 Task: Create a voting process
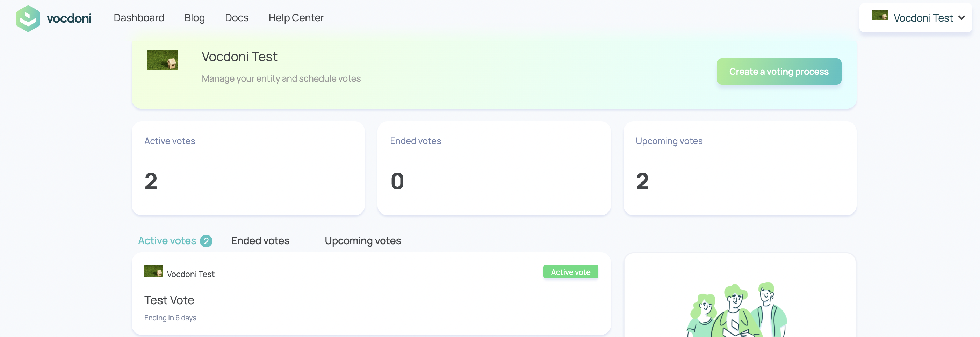[x=779, y=72]
